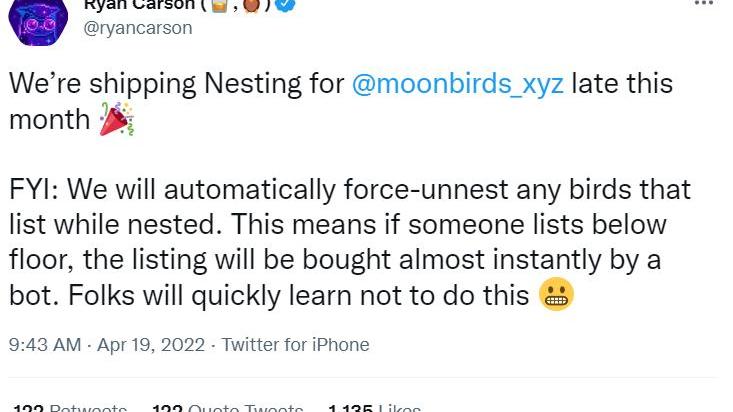Viewport: 733px width, 412px height.
Task: Open the @ryancarson handle
Action: coord(138,28)
